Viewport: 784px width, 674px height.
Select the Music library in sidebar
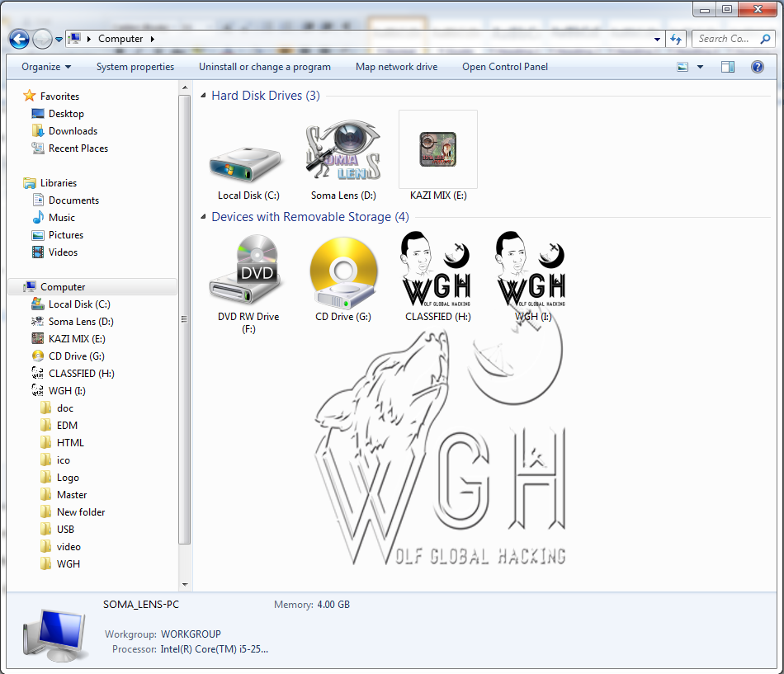[x=60, y=217]
